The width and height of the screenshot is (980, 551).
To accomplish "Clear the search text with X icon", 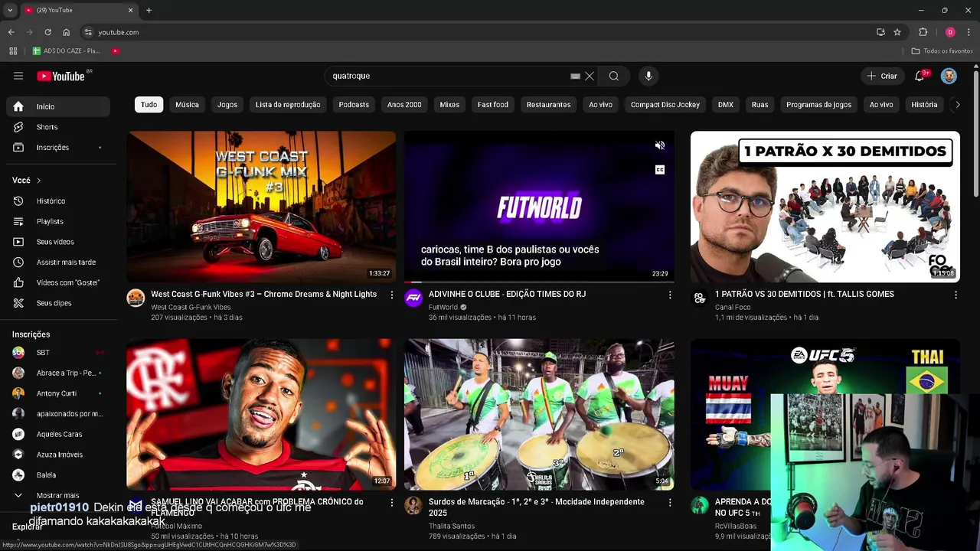I will pos(590,76).
